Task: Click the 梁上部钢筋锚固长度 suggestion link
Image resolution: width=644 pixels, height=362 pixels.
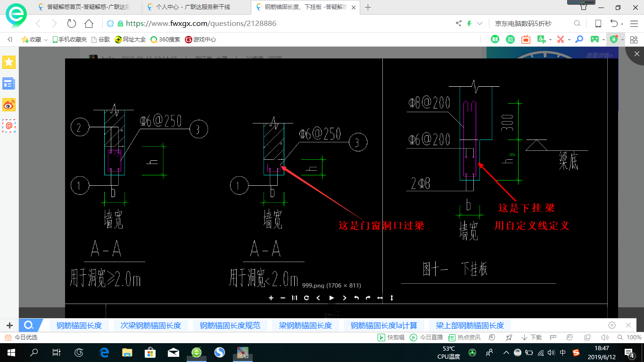Action: click(470, 325)
